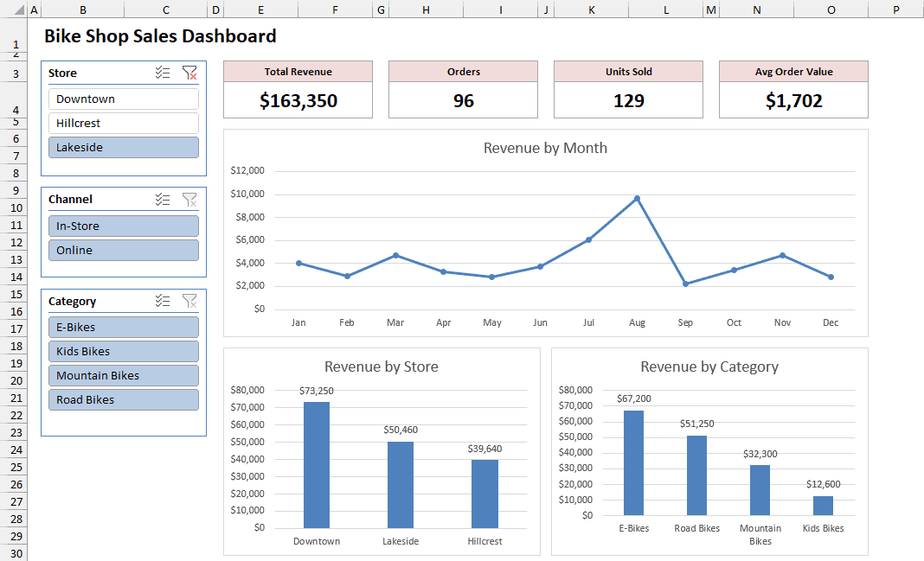
Task: Toggle the Mountain Bikes category filter
Action: (x=124, y=375)
